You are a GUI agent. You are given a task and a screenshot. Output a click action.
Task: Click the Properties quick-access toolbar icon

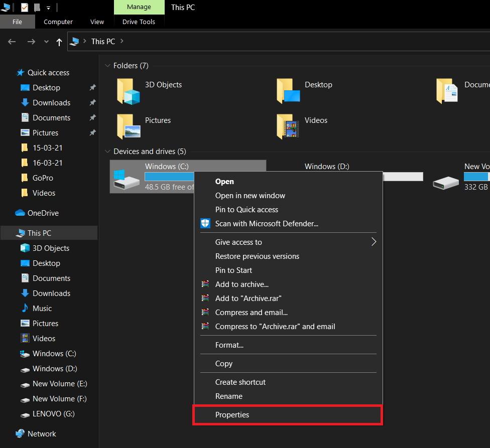point(25,7)
